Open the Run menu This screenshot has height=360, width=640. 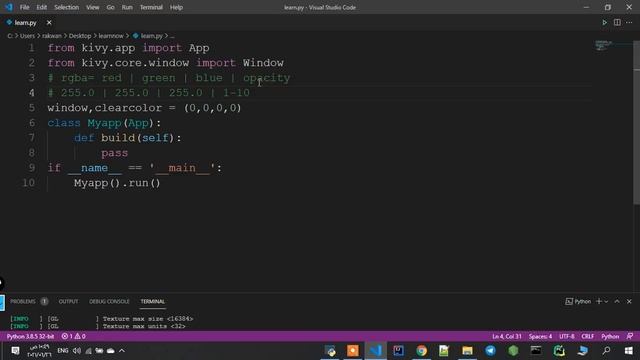click(127, 7)
